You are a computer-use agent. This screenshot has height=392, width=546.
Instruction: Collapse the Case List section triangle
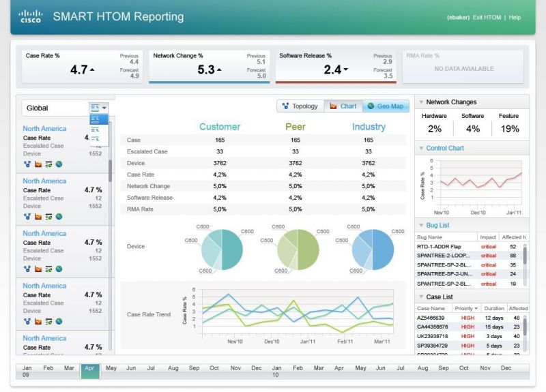[x=421, y=297]
